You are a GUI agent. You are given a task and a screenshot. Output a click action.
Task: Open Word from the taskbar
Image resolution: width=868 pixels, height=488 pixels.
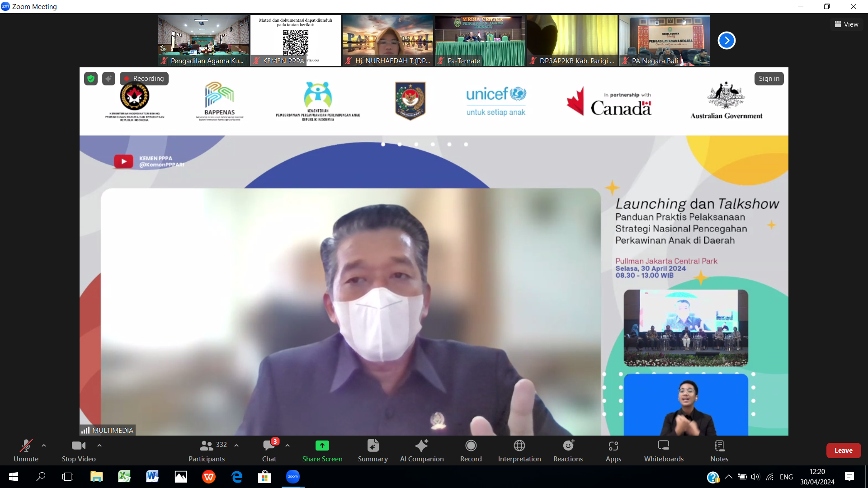click(152, 477)
